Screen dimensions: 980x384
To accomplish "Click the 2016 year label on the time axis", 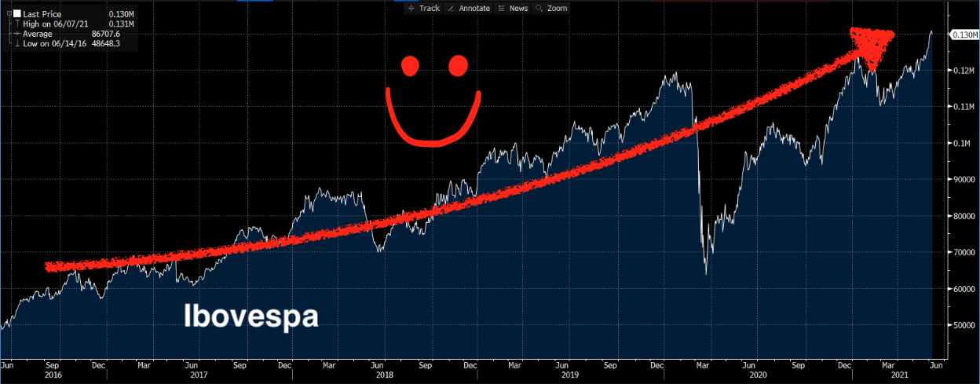I will pos(53,375).
